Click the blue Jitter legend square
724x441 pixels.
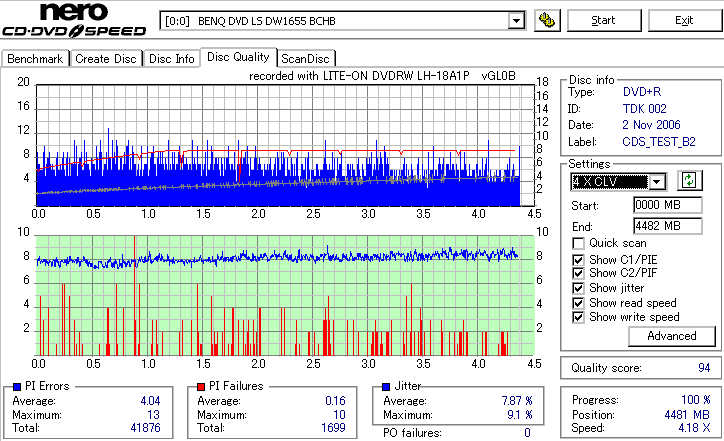click(x=386, y=387)
